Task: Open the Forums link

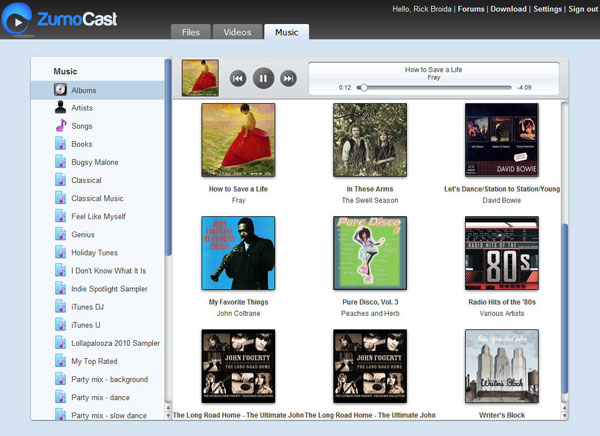Action: click(470, 9)
